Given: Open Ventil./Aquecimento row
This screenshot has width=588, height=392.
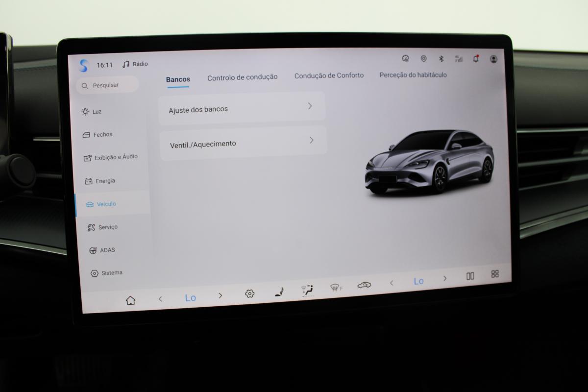Looking at the screenshot, I should (243, 142).
